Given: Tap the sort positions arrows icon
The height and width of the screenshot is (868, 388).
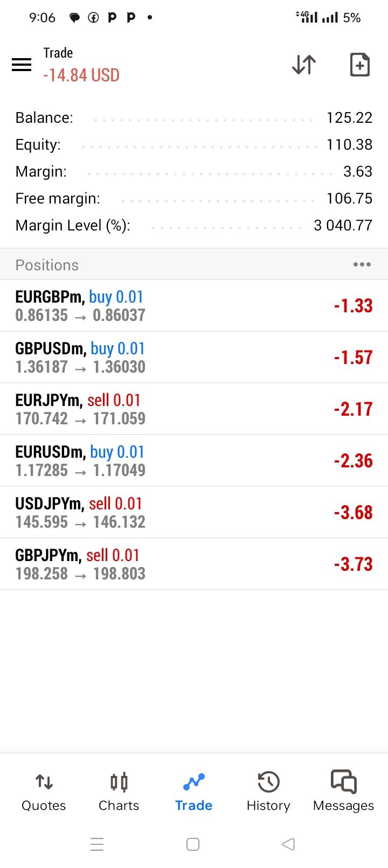Looking at the screenshot, I should pyautogui.click(x=304, y=65).
